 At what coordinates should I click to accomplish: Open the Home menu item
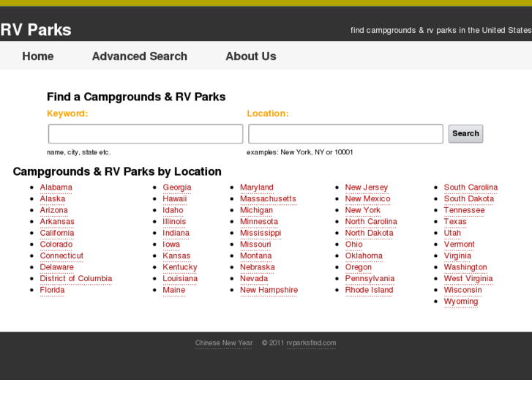38,56
